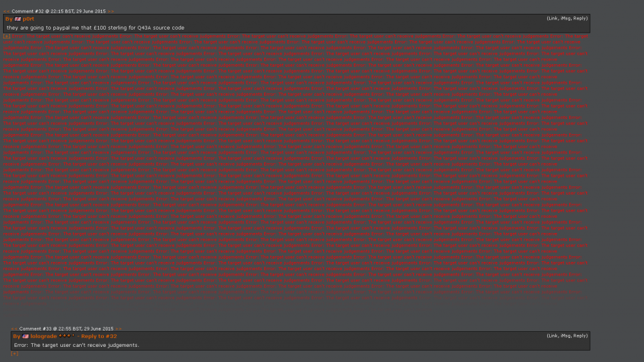Expand [+] judgements below comment #32
644x362 pixels.
tap(6, 37)
